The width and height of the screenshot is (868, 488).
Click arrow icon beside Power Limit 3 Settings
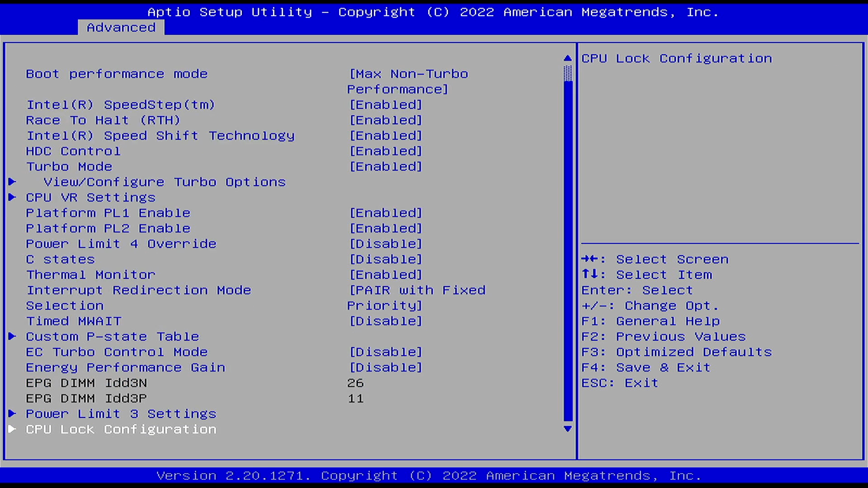(12, 413)
